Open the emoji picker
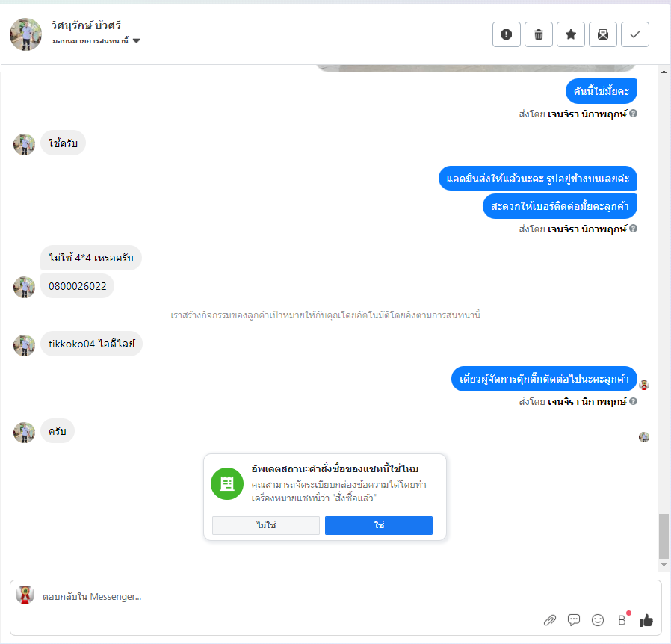 coord(597,620)
